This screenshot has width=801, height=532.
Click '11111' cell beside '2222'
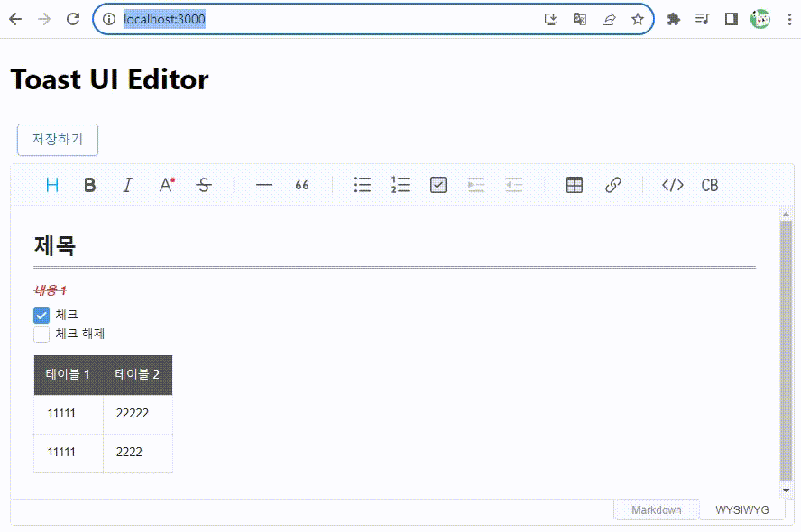tap(69, 453)
